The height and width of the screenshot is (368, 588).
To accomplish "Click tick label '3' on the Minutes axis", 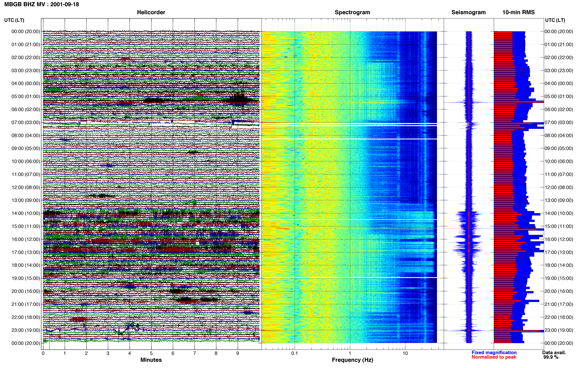I will [x=108, y=353].
